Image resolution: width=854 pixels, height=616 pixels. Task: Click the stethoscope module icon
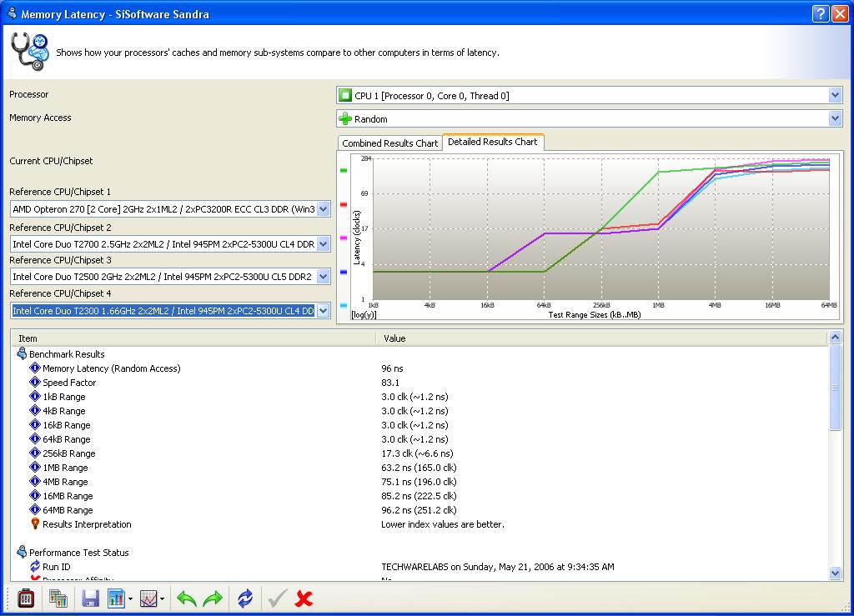(x=30, y=52)
